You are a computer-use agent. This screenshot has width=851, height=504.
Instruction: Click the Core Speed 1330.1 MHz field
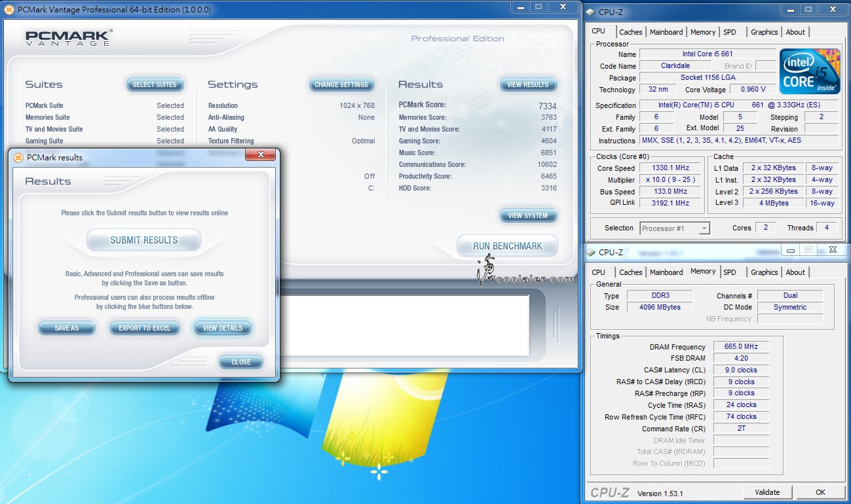click(x=670, y=168)
